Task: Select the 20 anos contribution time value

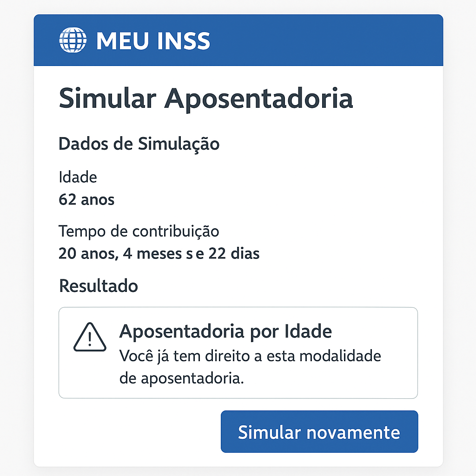Action: (86, 254)
